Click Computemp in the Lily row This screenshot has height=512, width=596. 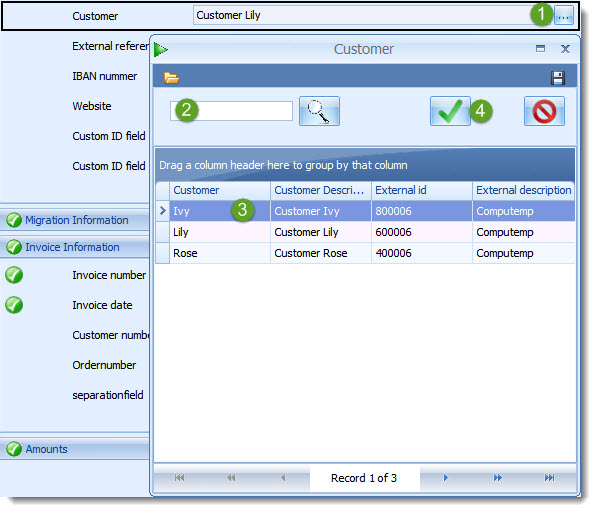[x=523, y=232]
